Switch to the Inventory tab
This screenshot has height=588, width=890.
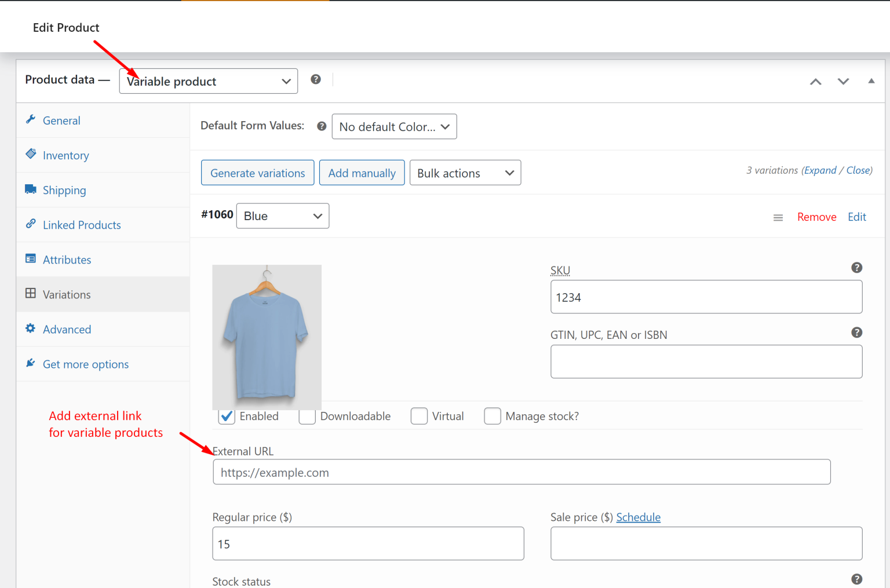click(65, 155)
